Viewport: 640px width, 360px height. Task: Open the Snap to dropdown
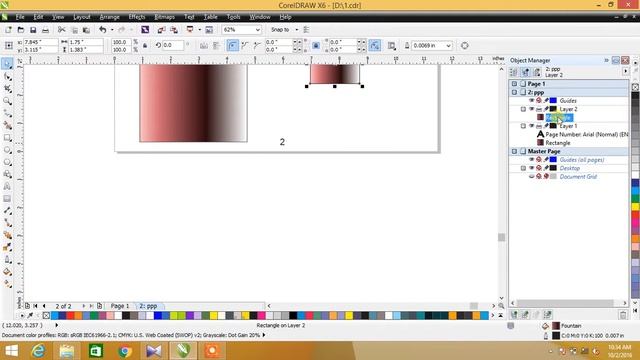coord(296,30)
